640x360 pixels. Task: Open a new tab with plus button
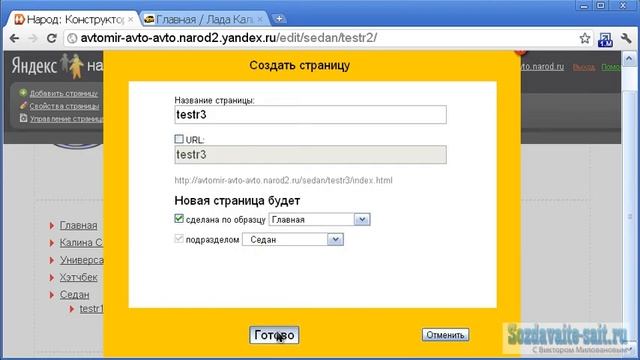279,19
